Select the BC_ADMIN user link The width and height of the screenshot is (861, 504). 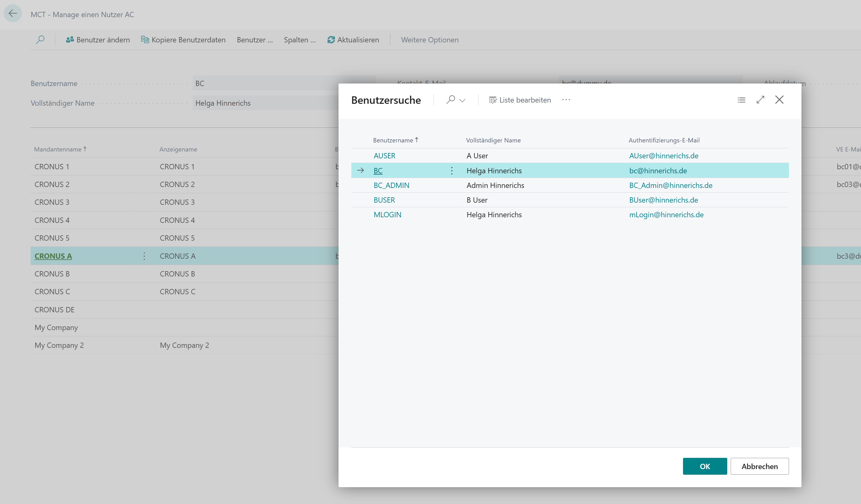click(x=392, y=185)
